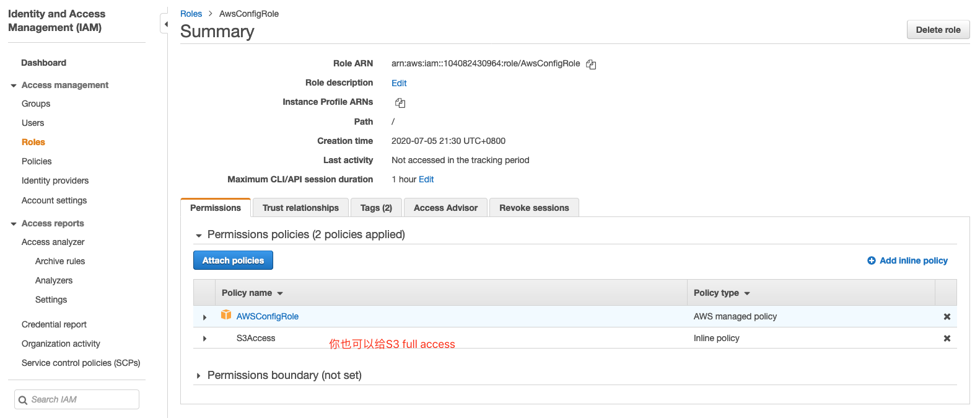Open Access analyzer in the sidebar
Screen dimensions: 980x418
coord(53,242)
